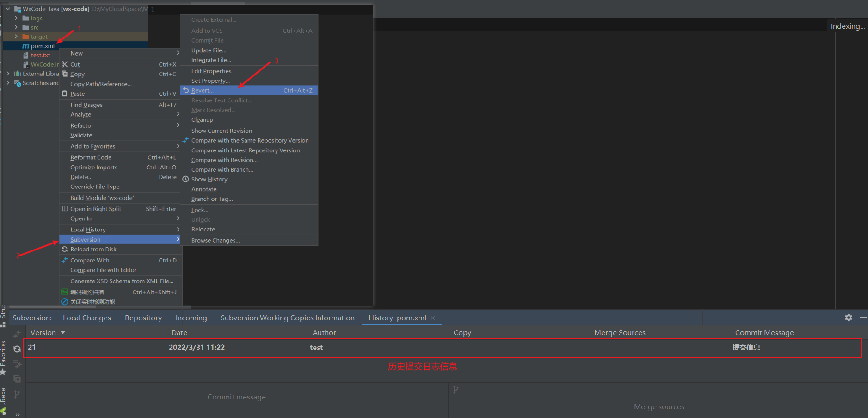Click the Copy column header

point(519,332)
